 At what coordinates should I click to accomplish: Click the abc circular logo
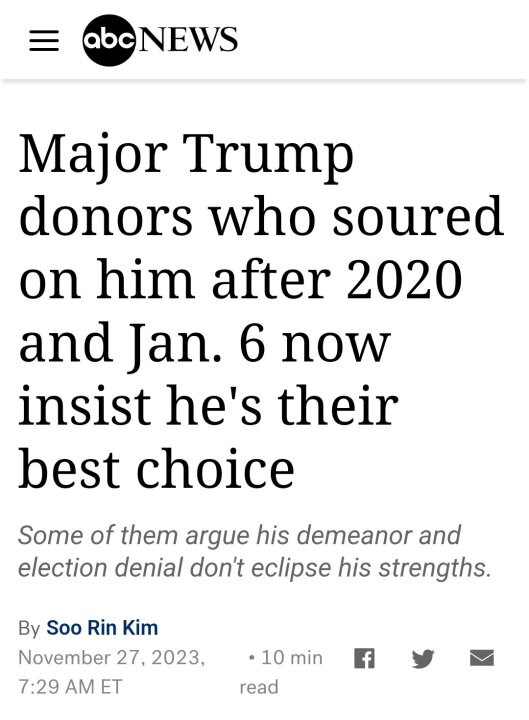109,40
